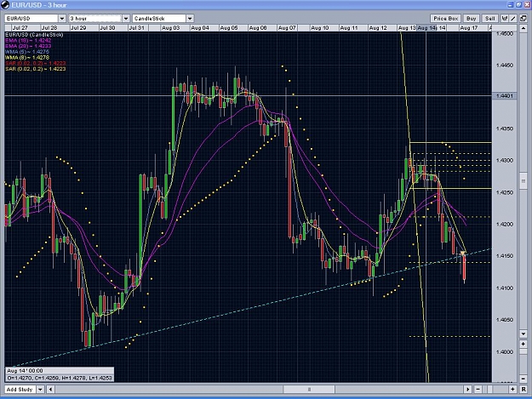Click the Sell button
Screen dimensions: 532x399
click(x=489, y=19)
